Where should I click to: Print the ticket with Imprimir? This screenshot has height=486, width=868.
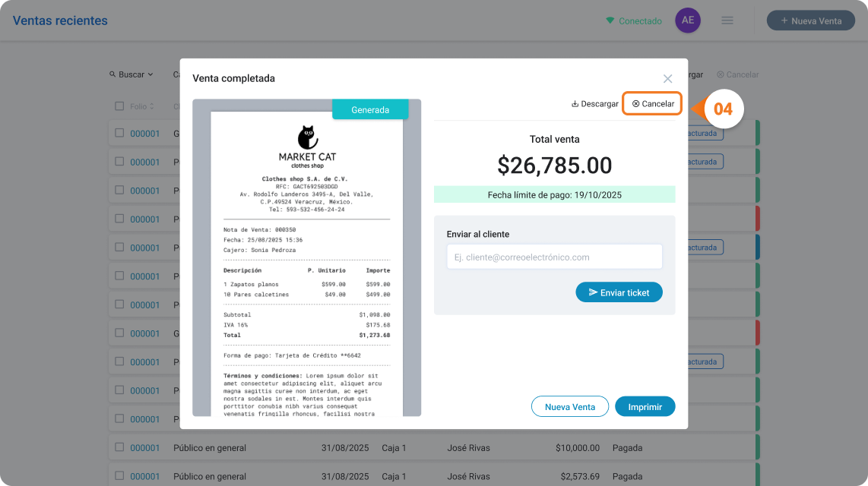tap(645, 406)
